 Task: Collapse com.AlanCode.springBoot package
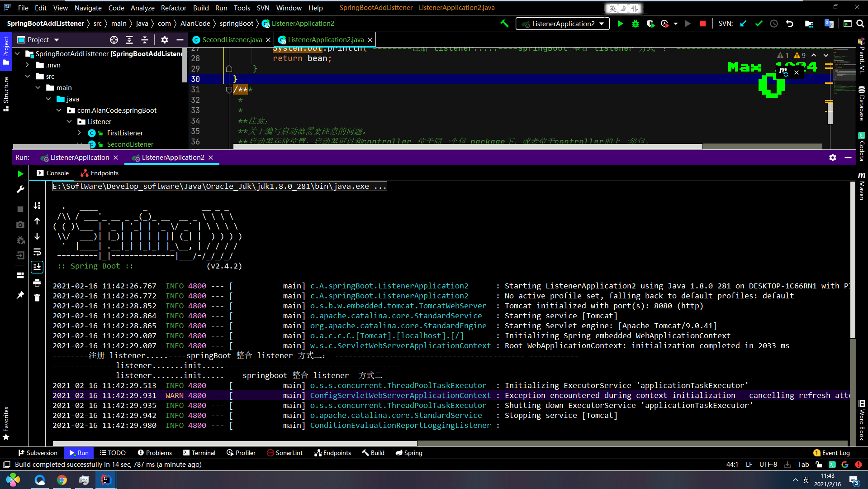click(59, 110)
